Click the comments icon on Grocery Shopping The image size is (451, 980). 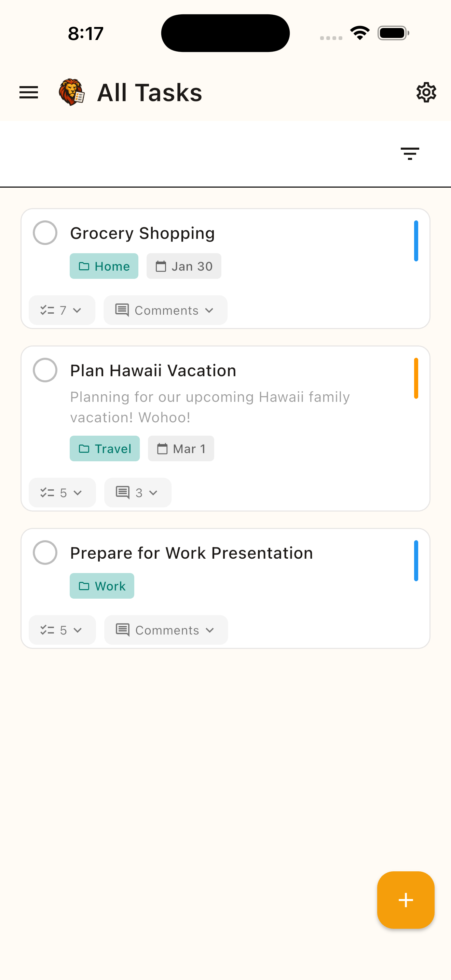click(x=122, y=310)
